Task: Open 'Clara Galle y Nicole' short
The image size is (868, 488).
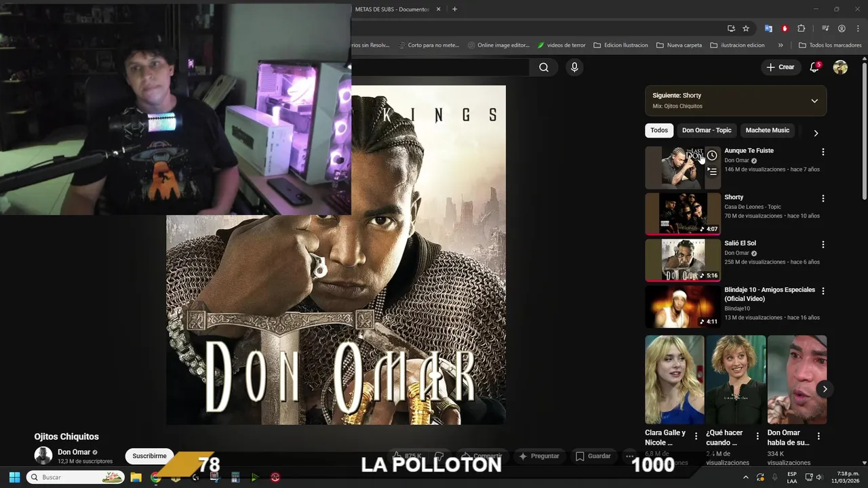Action: (674, 380)
